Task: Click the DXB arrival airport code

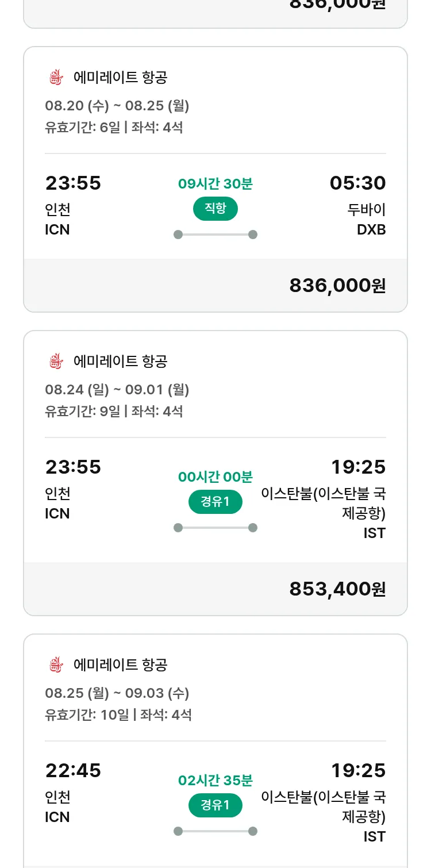Action: point(371,230)
